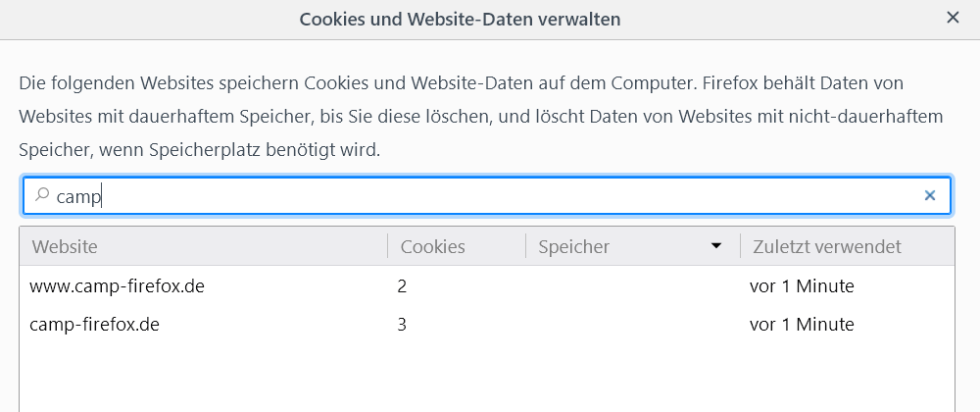Image resolution: width=980 pixels, height=412 pixels.
Task: Sort list by Website column header
Action: coord(65,247)
